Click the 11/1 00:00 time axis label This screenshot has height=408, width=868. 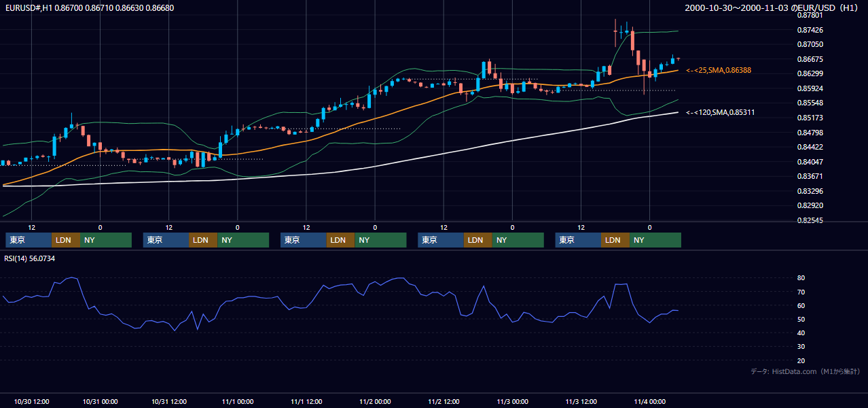click(238, 401)
